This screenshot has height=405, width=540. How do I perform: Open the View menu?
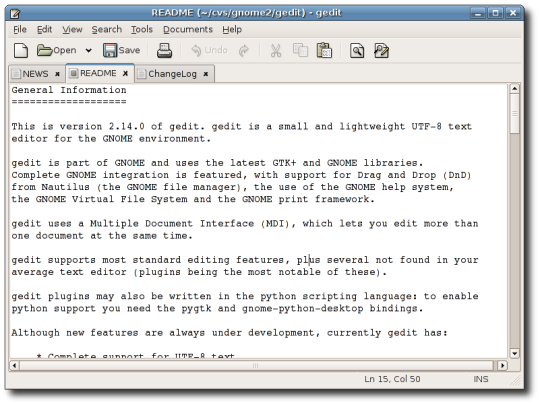click(72, 30)
